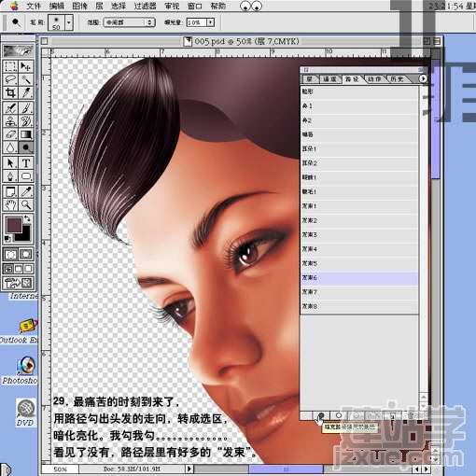Image resolution: width=476 pixels, height=476 pixels.
Task: Select the Airbrush tool
Action: (x=10, y=108)
